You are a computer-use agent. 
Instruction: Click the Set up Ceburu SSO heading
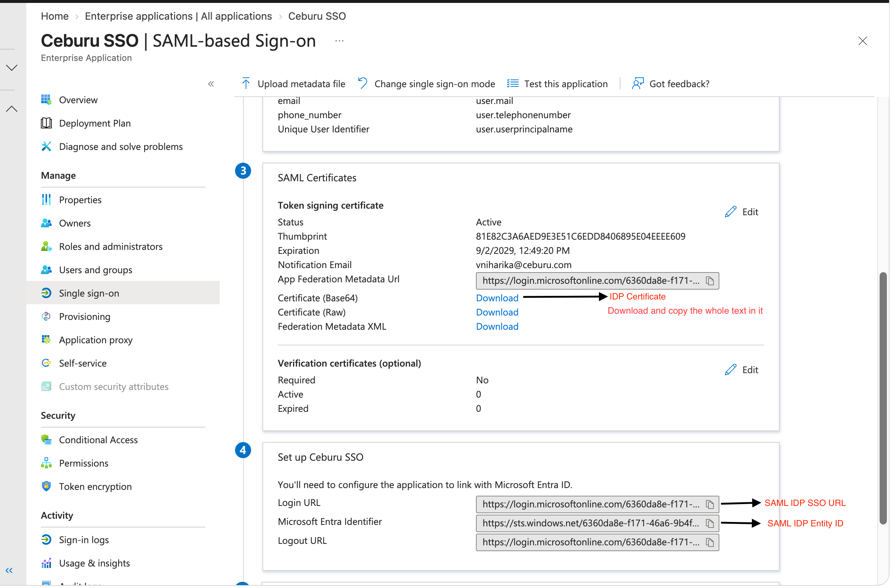321,458
